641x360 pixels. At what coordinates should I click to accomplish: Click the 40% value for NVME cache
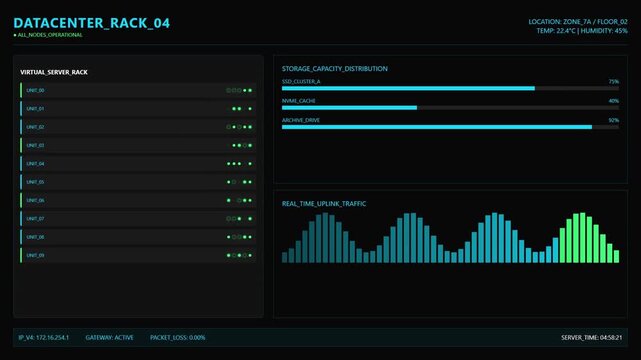614,101
